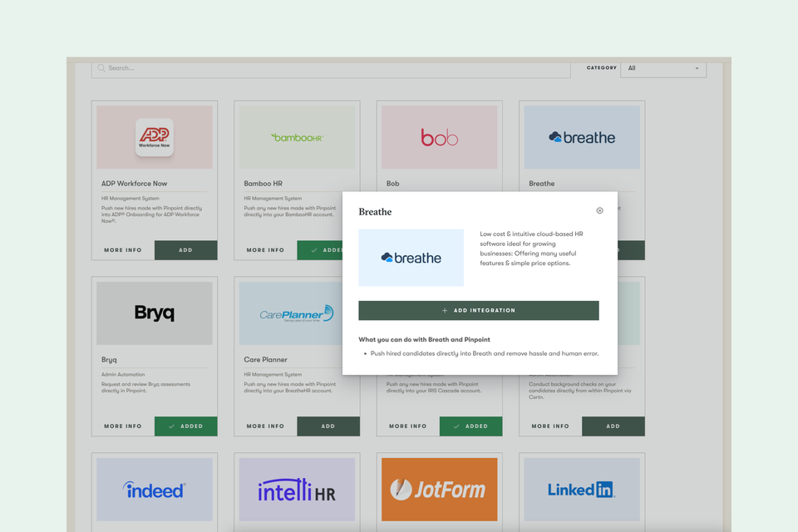Click the Breathe card logo in grid
Image resolution: width=798 pixels, height=532 pixels.
point(582,137)
